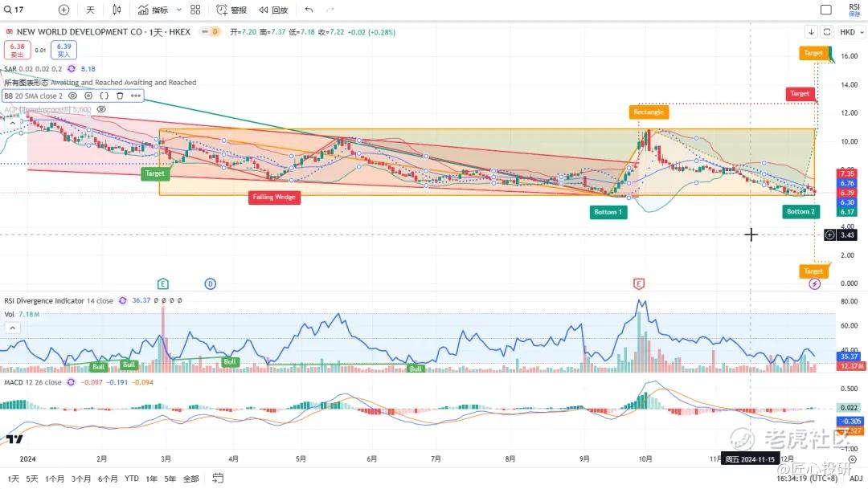Select the 5年 time range
Viewport: 868px width, 489px height.
[x=170, y=479]
